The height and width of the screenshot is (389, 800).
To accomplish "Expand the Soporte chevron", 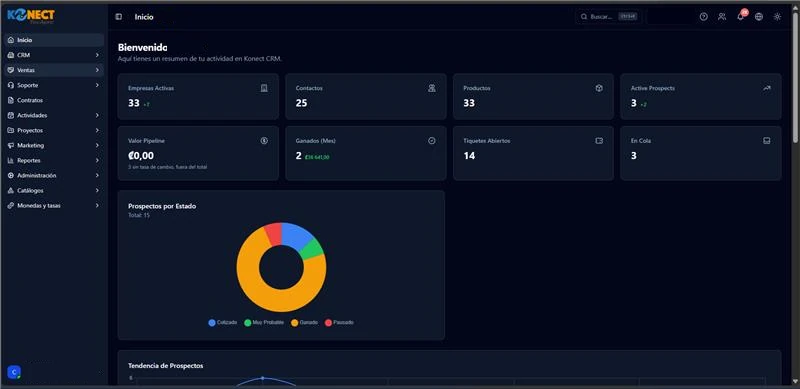I will pos(97,85).
